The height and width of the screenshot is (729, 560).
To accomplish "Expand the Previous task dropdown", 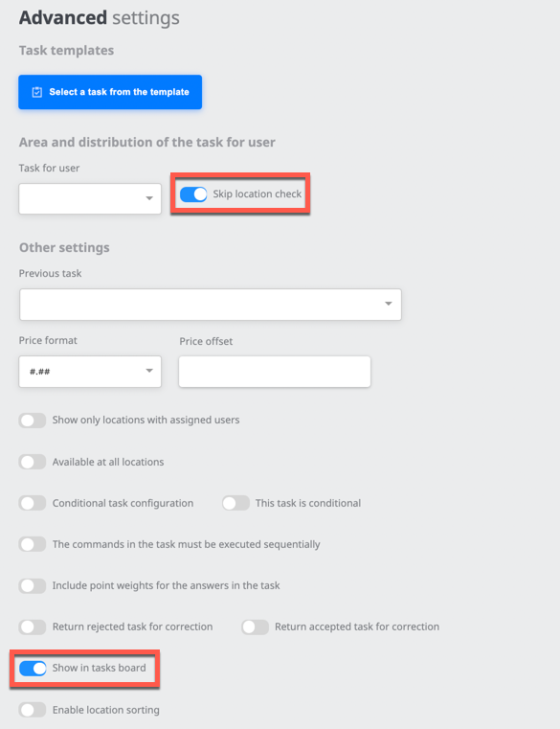I will click(x=211, y=305).
